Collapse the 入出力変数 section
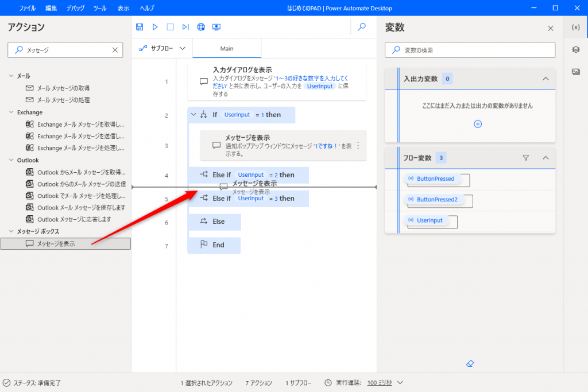 coord(546,79)
